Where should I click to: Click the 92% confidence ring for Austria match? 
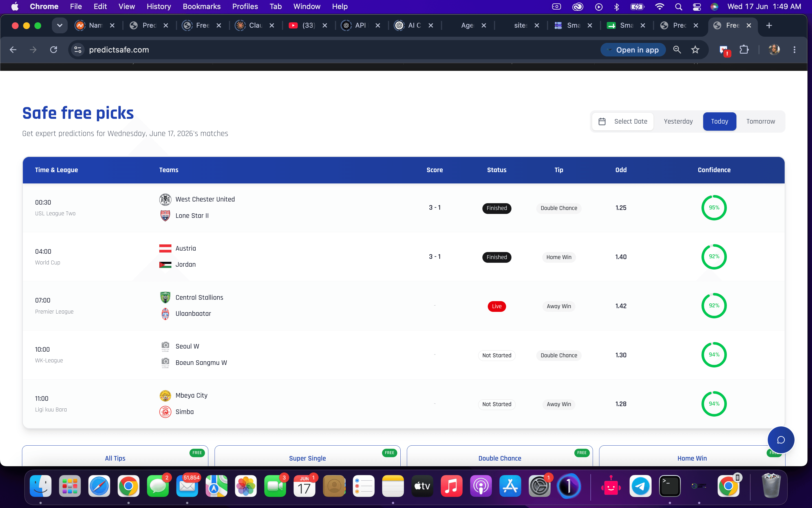pyautogui.click(x=714, y=257)
